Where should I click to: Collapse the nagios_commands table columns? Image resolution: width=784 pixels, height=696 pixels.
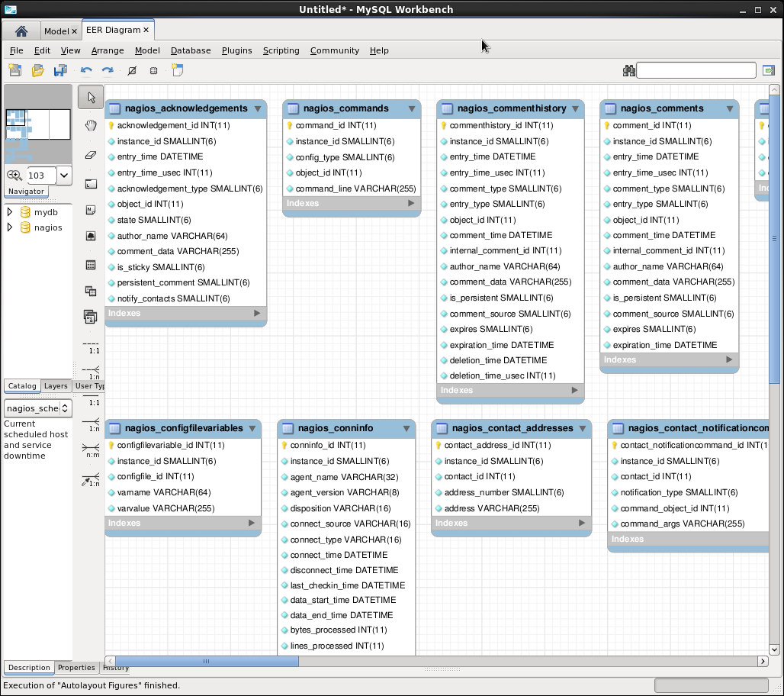(x=412, y=109)
